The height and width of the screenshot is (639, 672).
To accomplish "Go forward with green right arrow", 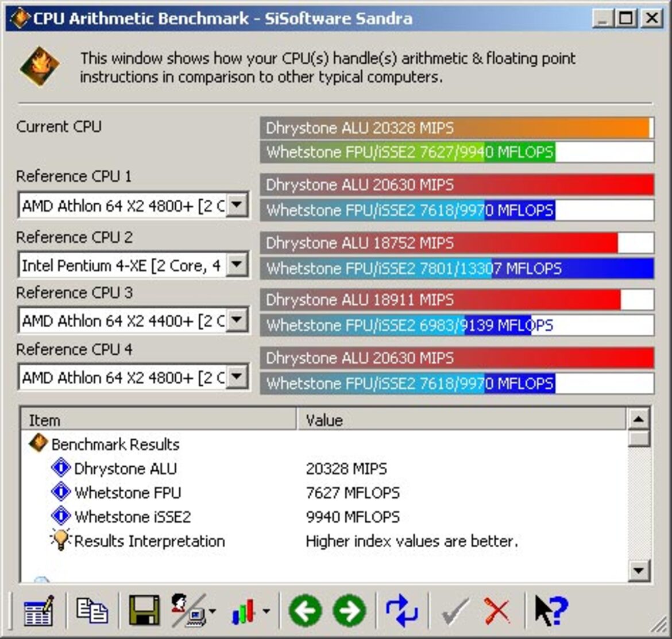I will [349, 610].
